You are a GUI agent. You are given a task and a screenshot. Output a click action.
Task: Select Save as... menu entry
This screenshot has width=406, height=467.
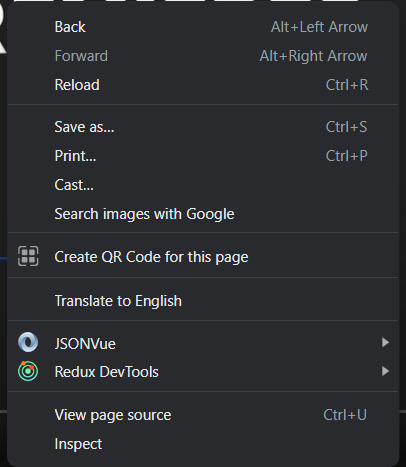pos(203,127)
